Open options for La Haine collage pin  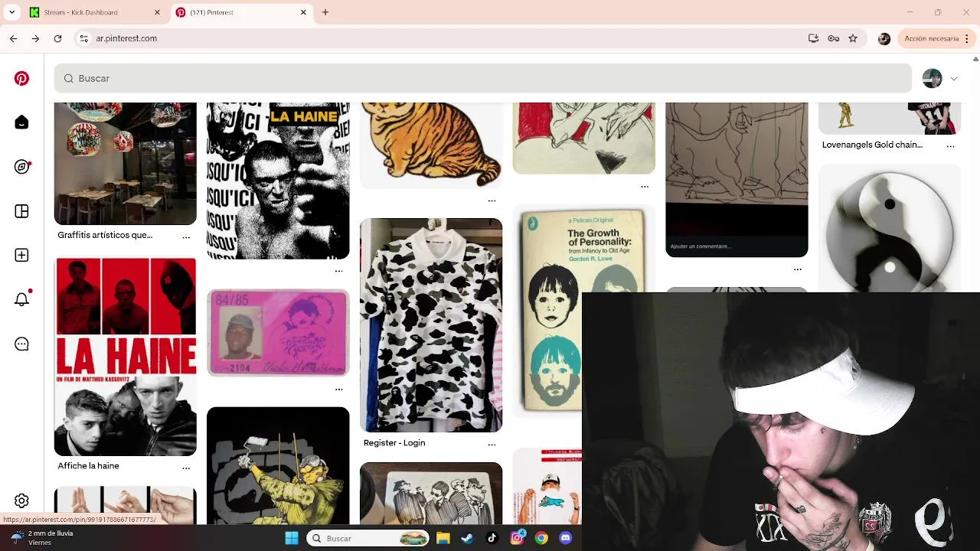tap(338, 271)
